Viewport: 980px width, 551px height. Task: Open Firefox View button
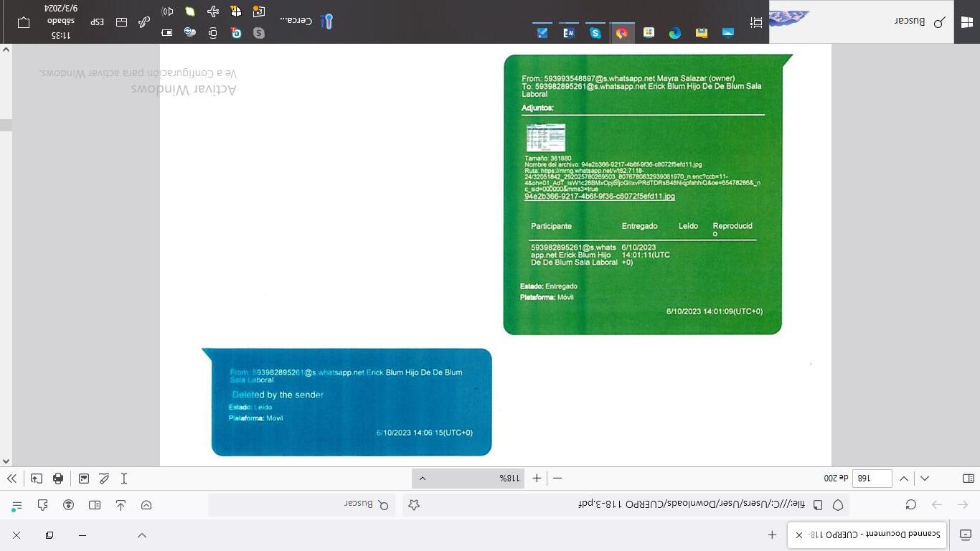[x=965, y=535]
